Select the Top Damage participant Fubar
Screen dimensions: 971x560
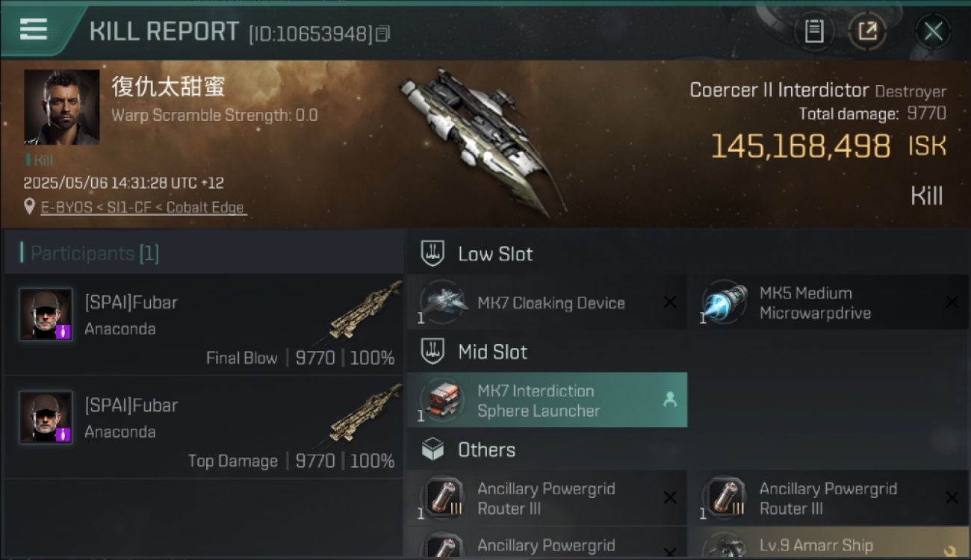click(203, 427)
